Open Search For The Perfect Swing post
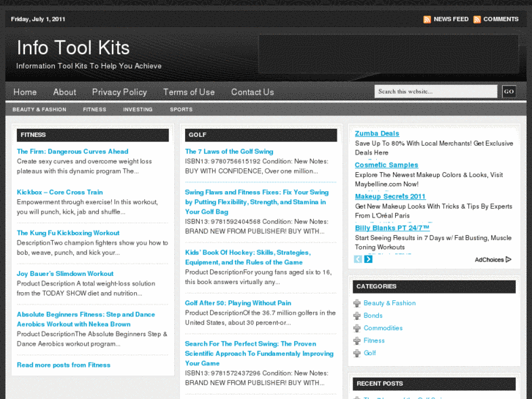532x399 pixels. pos(259,354)
